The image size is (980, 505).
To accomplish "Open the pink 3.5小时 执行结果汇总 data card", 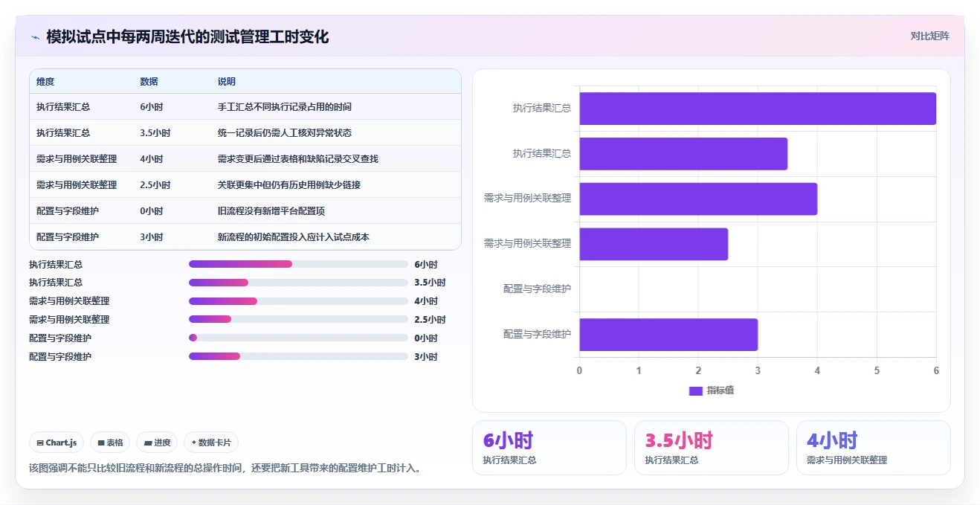I will 712,448.
